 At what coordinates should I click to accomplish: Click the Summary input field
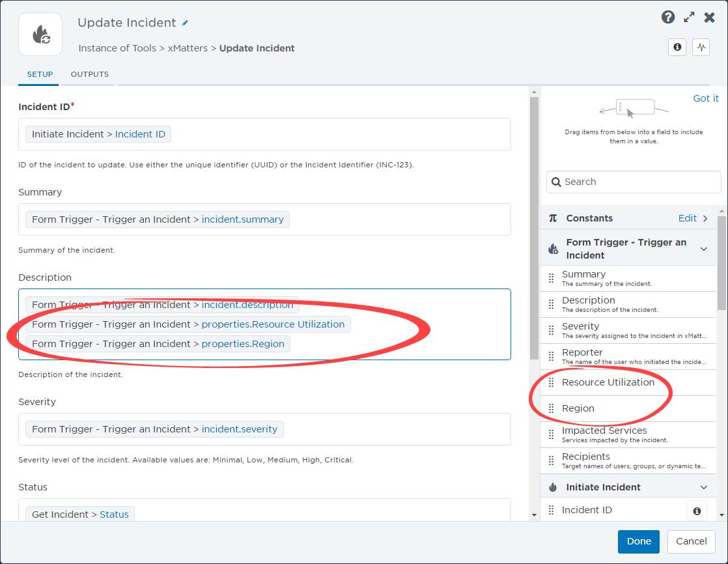(x=264, y=219)
